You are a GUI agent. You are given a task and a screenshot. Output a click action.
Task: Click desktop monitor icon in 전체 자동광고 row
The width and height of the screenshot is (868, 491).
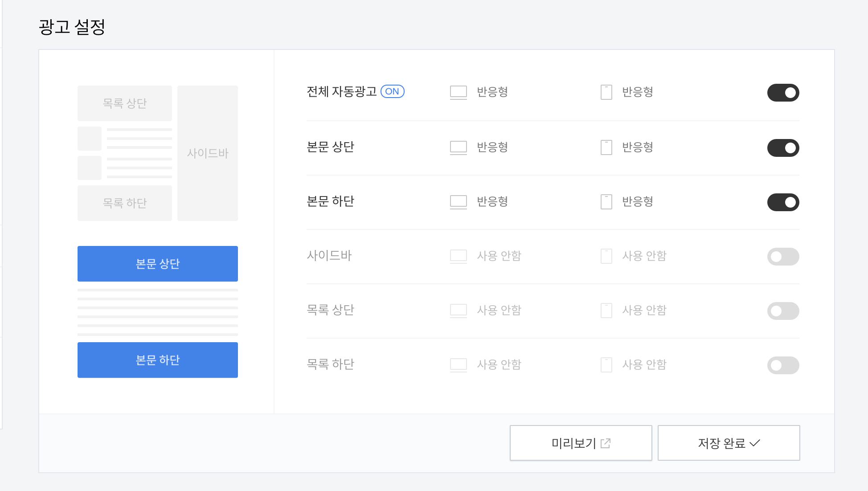click(458, 92)
